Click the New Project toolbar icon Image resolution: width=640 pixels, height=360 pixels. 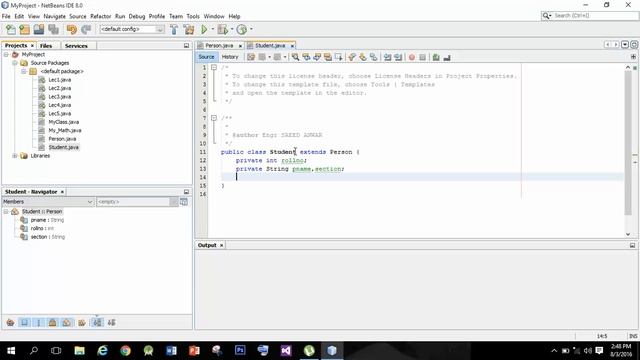24,29
